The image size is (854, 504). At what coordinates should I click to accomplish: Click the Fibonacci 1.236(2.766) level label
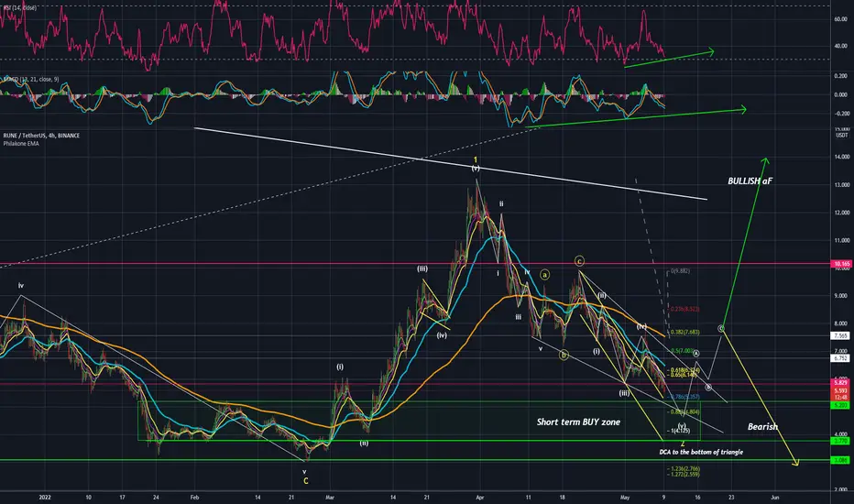(x=684, y=468)
